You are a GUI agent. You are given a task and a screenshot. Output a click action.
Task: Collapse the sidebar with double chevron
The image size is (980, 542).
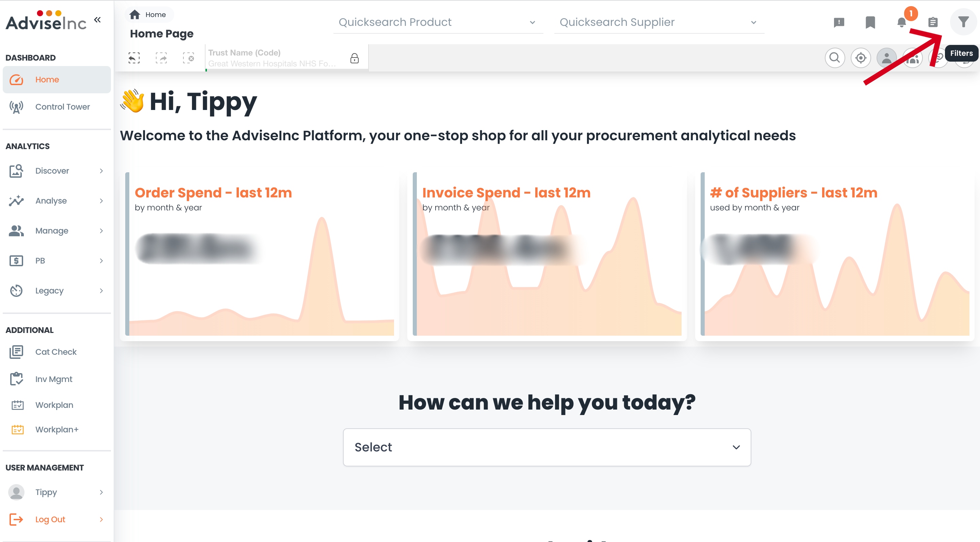(x=97, y=20)
